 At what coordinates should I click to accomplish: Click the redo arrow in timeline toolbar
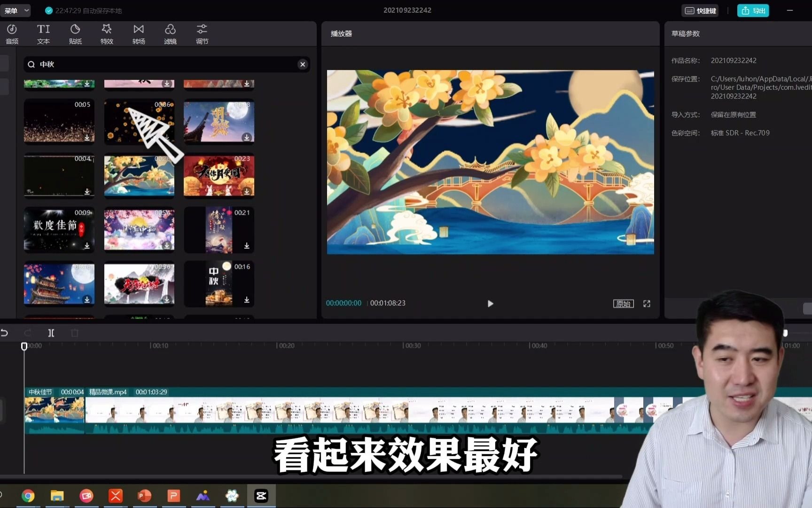[x=28, y=333]
